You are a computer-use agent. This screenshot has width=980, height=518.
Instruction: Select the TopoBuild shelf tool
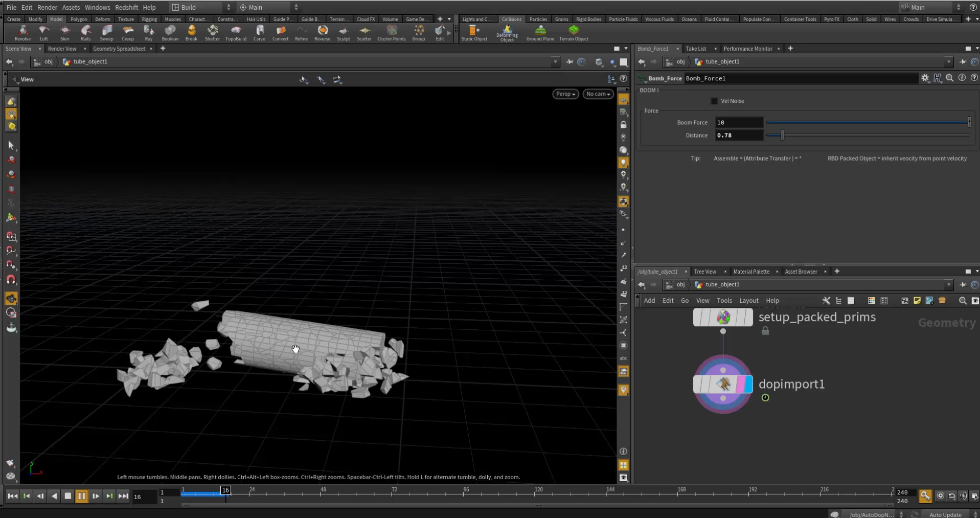pos(236,33)
